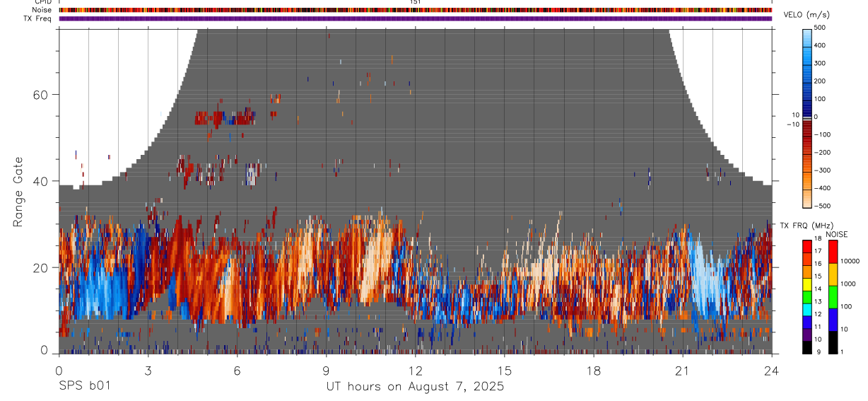Click the 'Range Gate' y-axis label
The width and height of the screenshot is (868, 401).
tap(18, 192)
